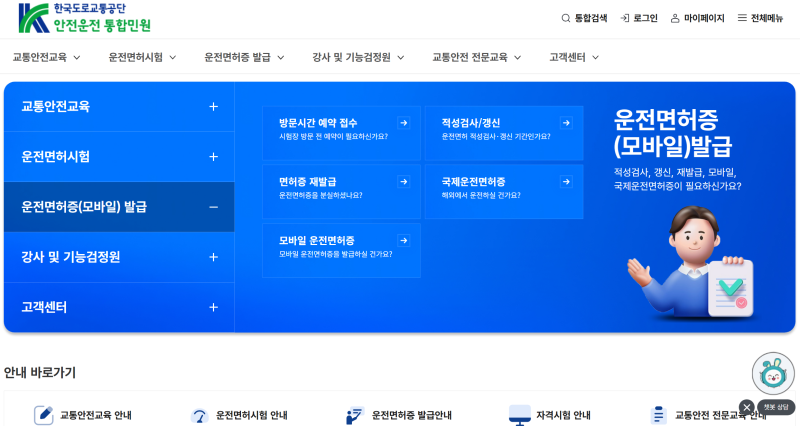Click 마이페이지 text link

704,18
